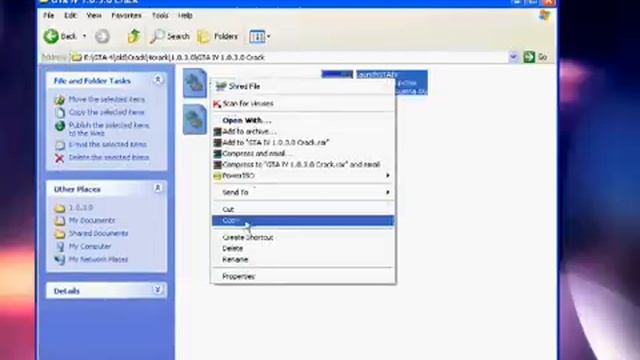Open the Favorites menu
Viewport: 640px width, 360px height.
pos(126,16)
